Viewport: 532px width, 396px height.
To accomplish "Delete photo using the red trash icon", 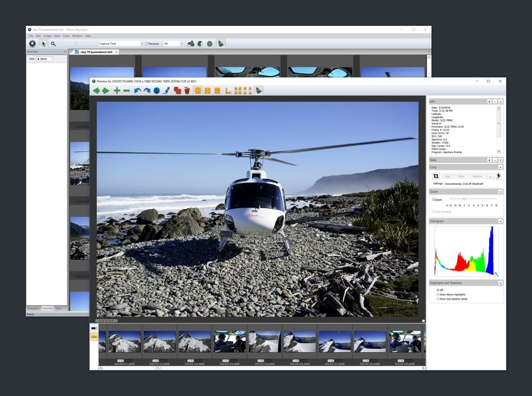I will [187, 90].
